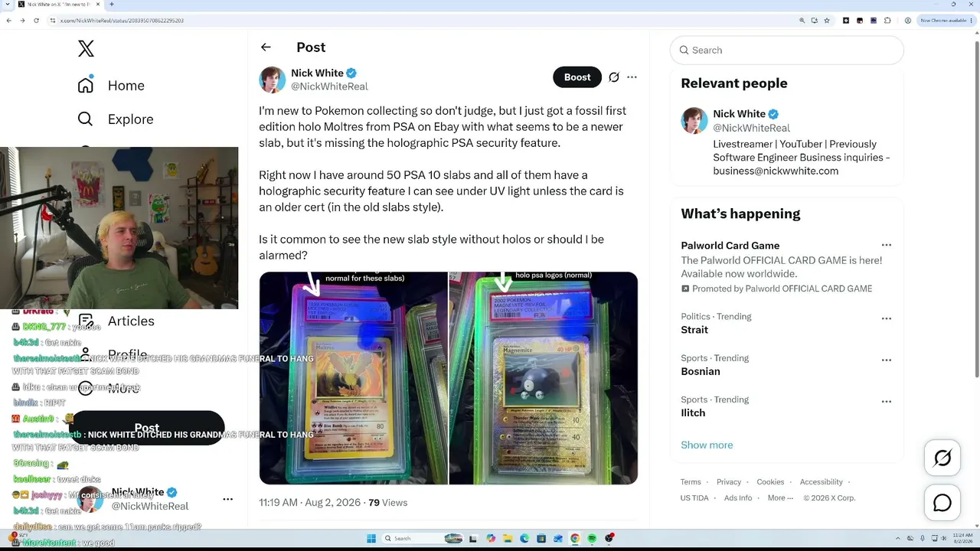Click the verified badge beside the post author

pyautogui.click(x=351, y=73)
